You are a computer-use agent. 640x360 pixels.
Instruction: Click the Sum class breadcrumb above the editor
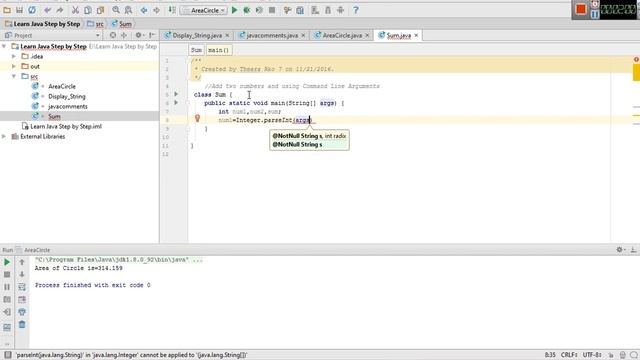tap(196, 50)
